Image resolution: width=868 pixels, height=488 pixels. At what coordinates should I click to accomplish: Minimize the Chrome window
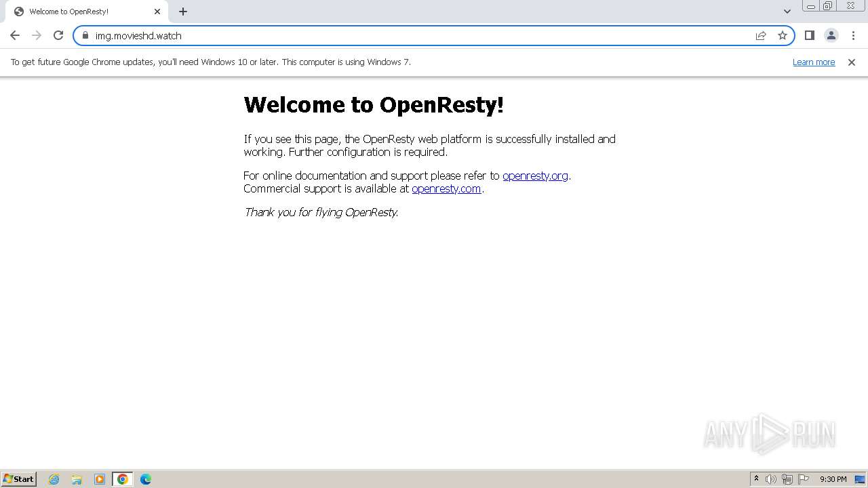[x=810, y=6]
